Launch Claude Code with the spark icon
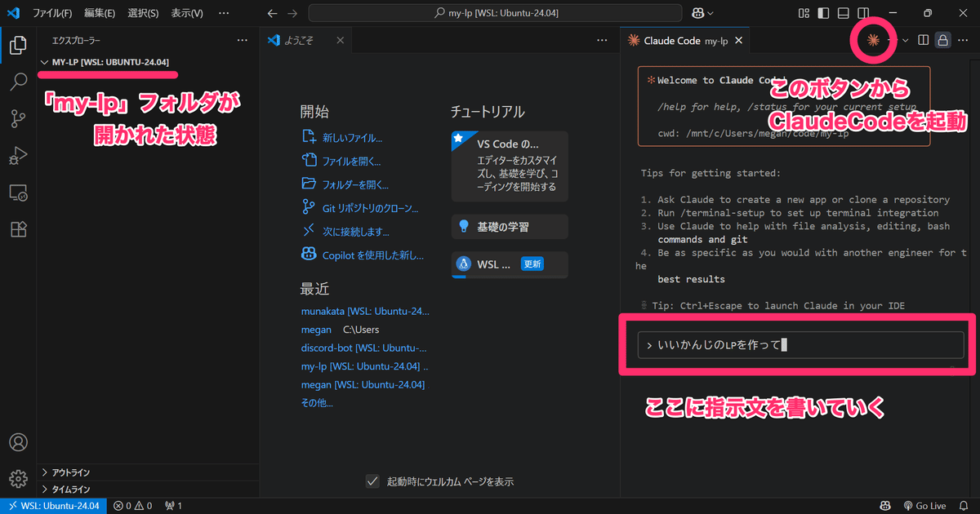 (x=872, y=39)
